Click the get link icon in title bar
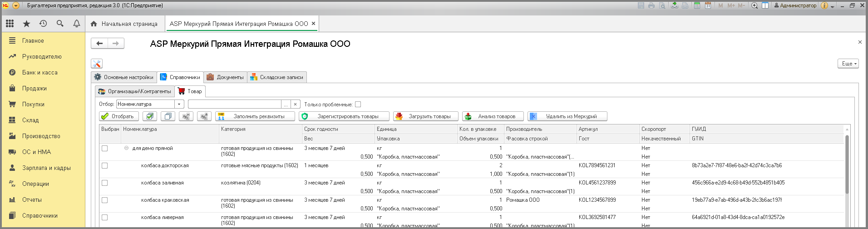The image size is (868, 229). pyautogui.click(x=675, y=5)
